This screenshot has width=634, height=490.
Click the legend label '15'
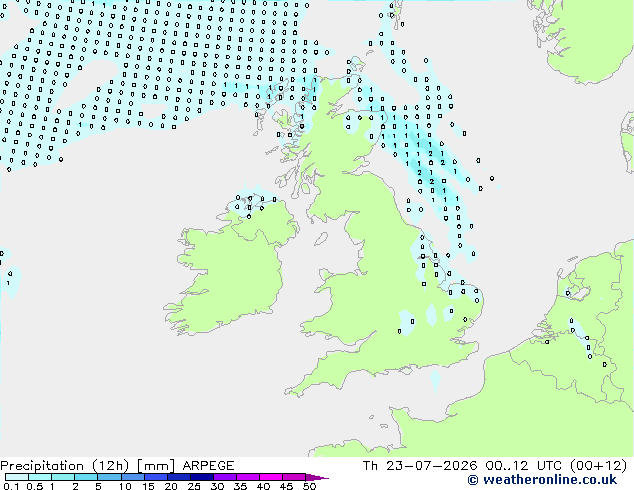(148, 486)
